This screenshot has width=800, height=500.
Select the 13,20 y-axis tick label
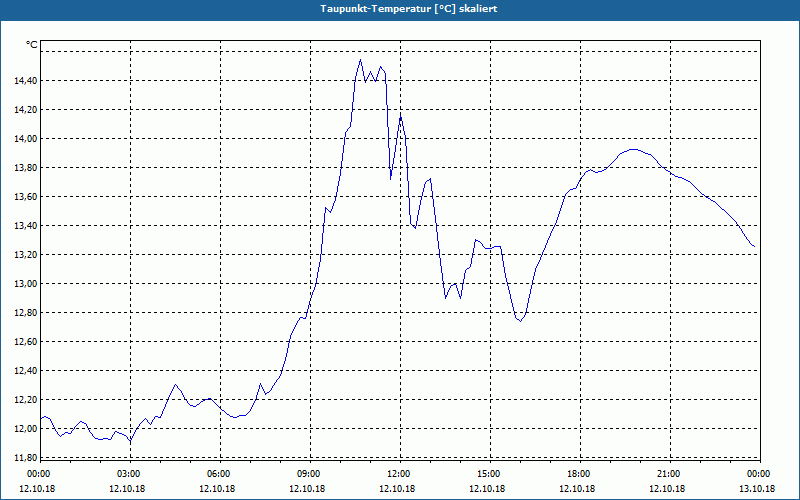coord(26,255)
